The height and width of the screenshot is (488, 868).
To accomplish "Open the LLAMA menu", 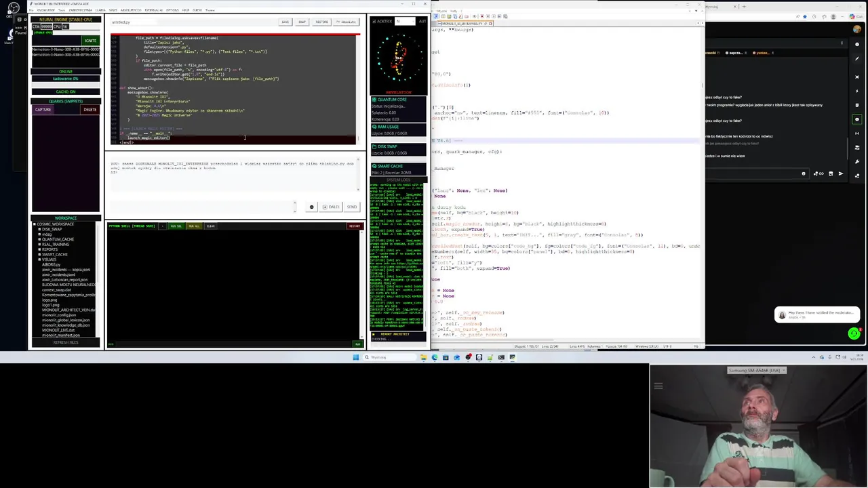I will click(x=100, y=10).
